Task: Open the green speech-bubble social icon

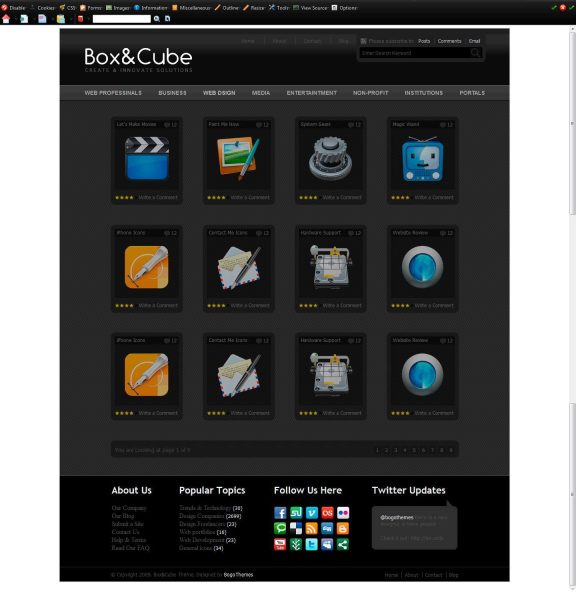Action: click(280, 528)
